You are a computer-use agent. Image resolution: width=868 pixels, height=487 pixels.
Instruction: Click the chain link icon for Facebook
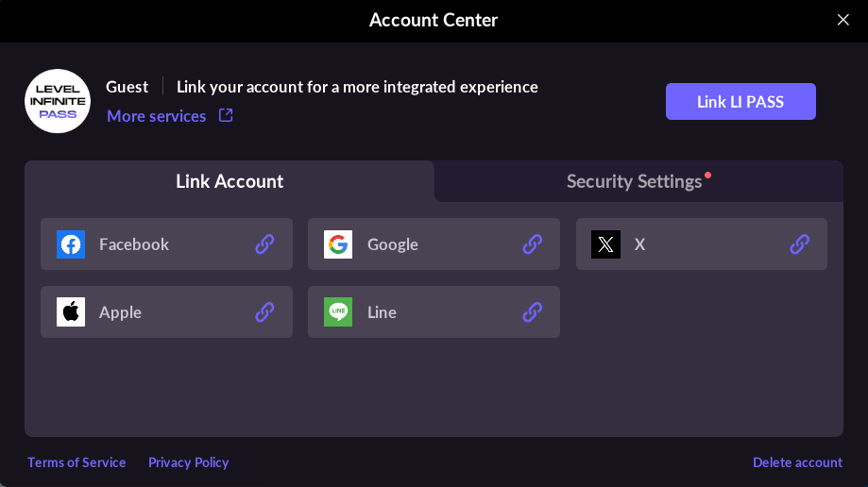(264, 244)
